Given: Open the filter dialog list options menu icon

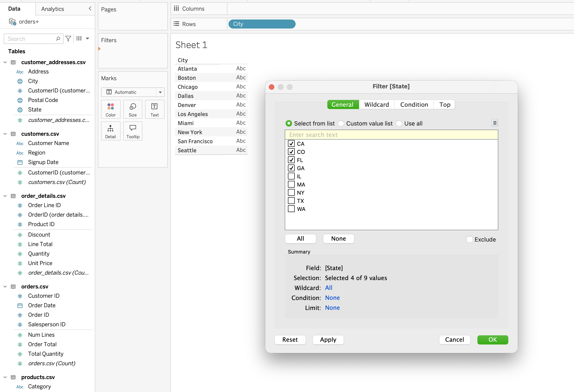Looking at the screenshot, I should click(x=494, y=123).
